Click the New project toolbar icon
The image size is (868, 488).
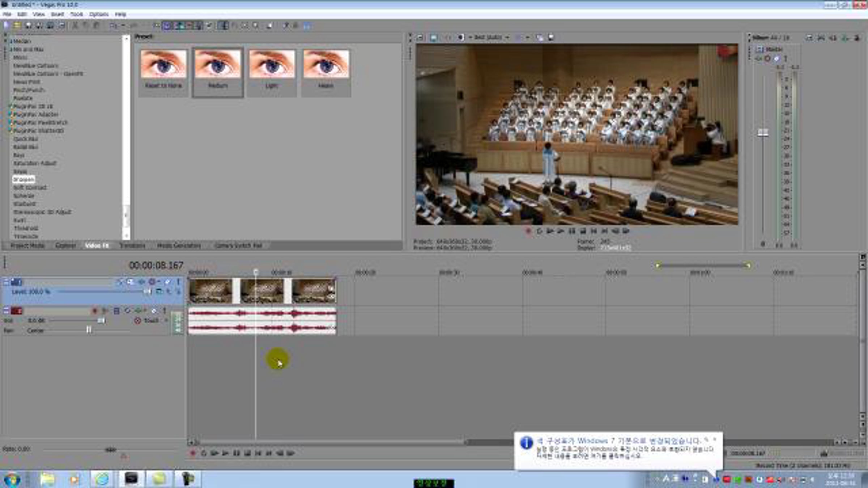point(6,25)
